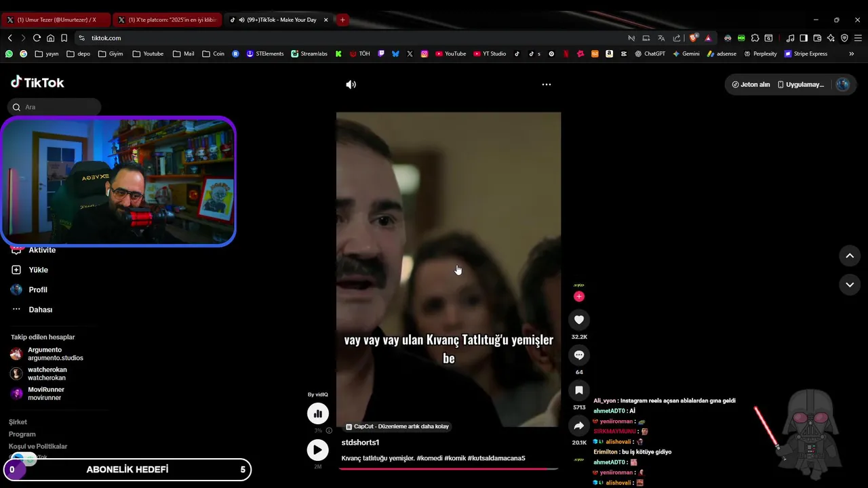Open the Twitch bookmark icon
This screenshot has height=488, width=868.
(x=381, y=54)
